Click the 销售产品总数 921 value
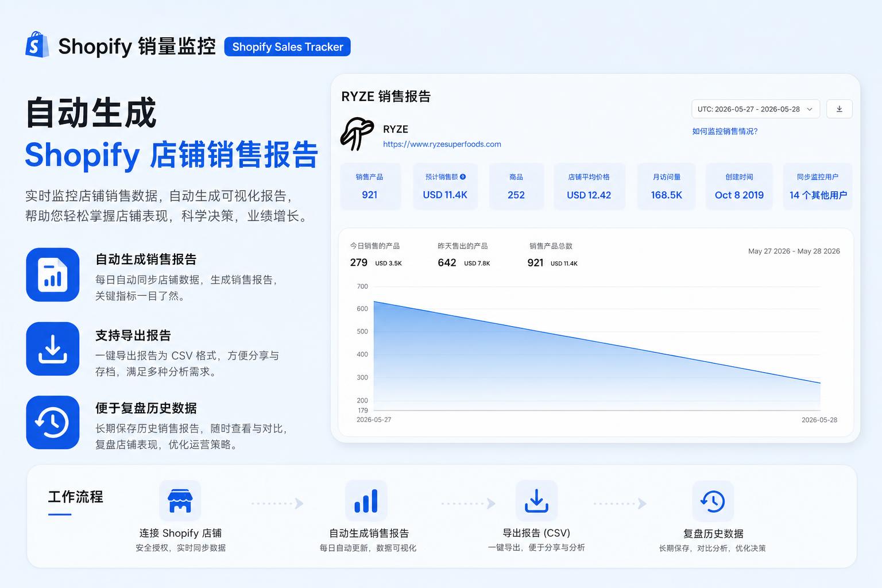Screen dimensions: 882x588 [x=535, y=262]
